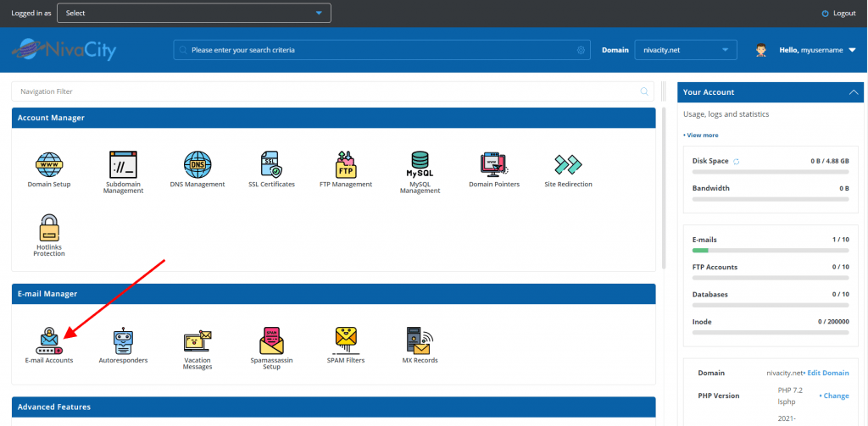Refresh Disk Space usage icon

click(x=737, y=162)
